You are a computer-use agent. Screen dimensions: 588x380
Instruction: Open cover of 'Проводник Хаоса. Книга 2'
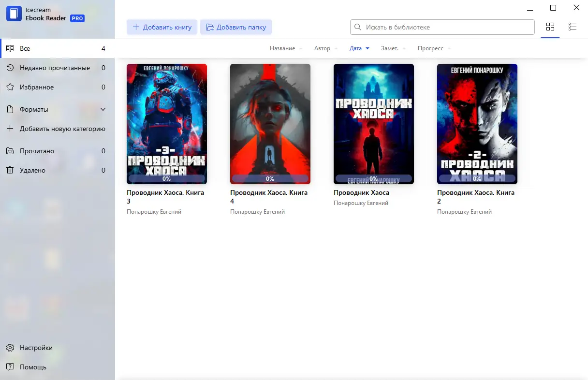[x=477, y=124]
